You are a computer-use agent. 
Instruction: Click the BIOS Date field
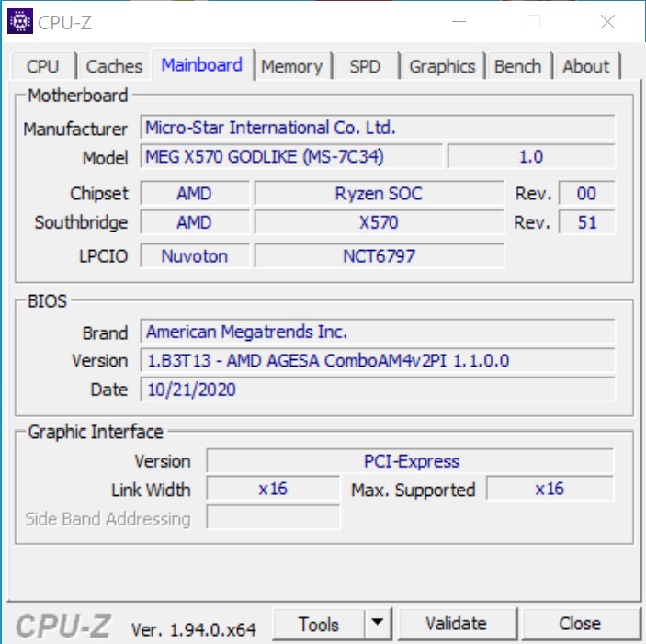[378, 390]
